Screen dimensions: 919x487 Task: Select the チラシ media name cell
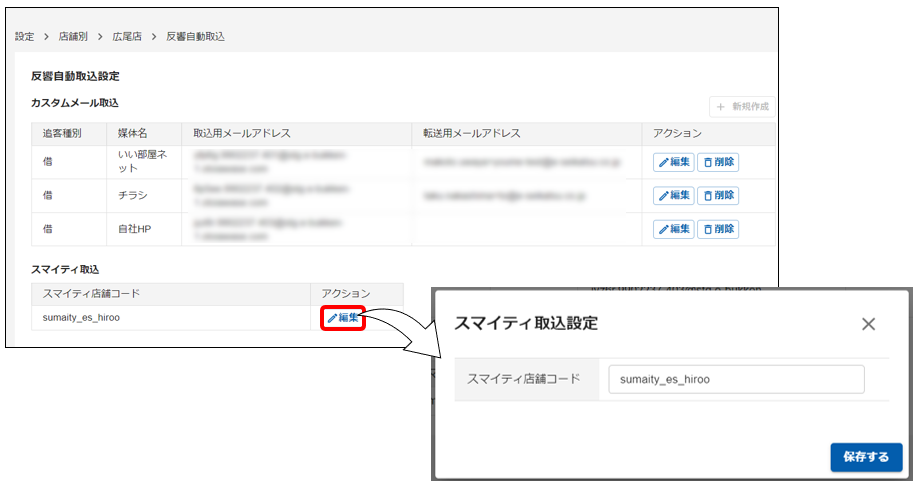tap(144, 195)
